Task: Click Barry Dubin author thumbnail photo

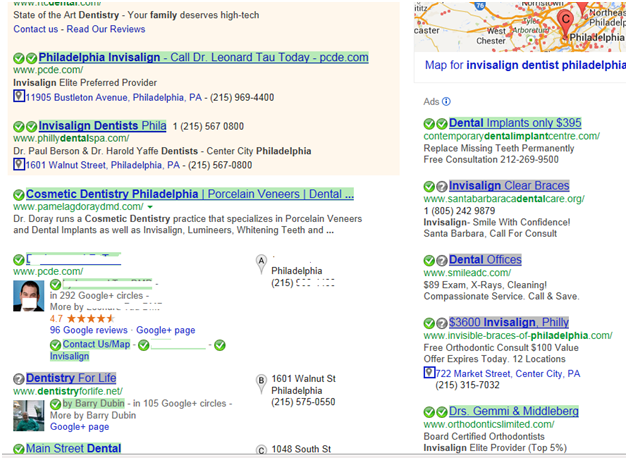Action: tap(28, 416)
